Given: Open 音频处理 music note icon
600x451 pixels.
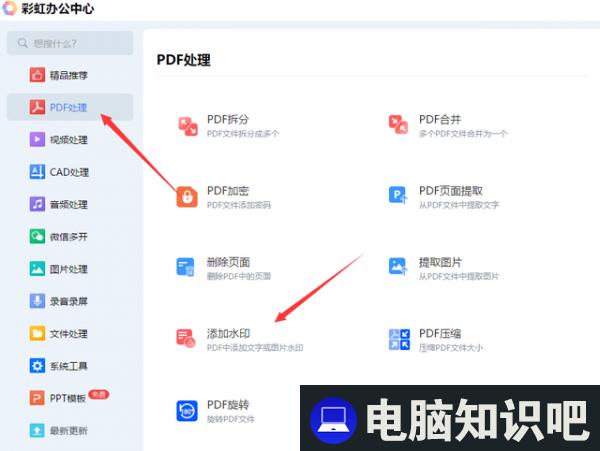Looking at the screenshot, I should pyautogui.click(x=37, y=204).
